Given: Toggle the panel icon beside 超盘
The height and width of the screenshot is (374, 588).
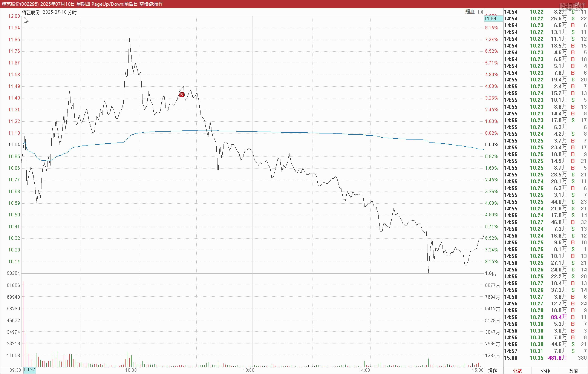Looking at the screenshot, I should (480, 12).
